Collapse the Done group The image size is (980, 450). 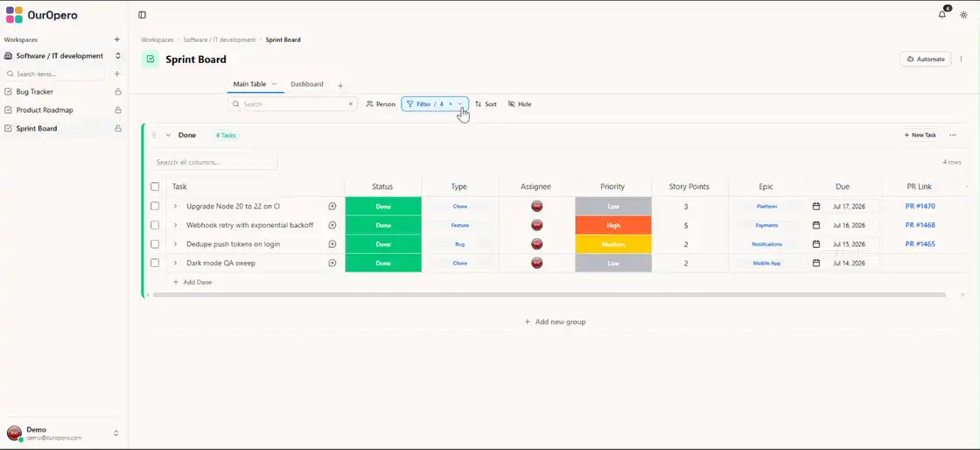168,135
